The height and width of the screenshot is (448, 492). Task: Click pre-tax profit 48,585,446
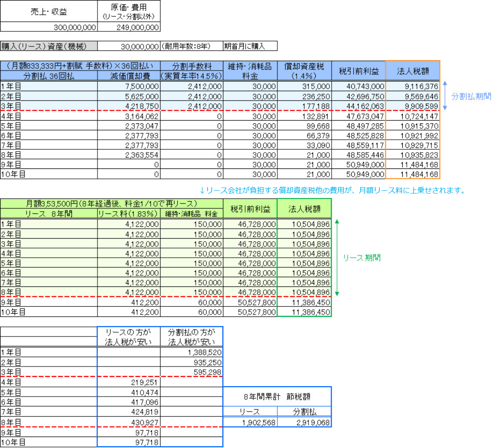click(x=359, y=154)
